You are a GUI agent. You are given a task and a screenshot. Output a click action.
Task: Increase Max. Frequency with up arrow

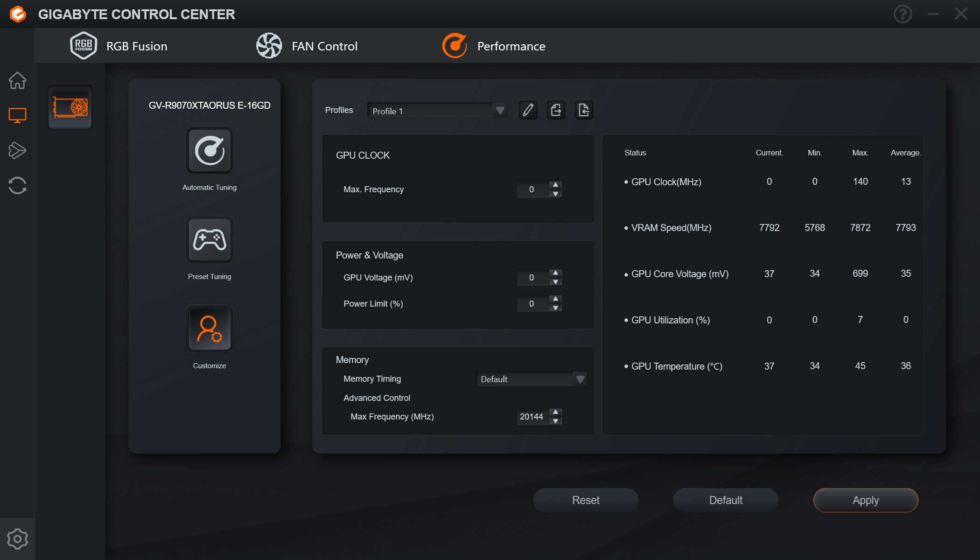tap(555, 185)
